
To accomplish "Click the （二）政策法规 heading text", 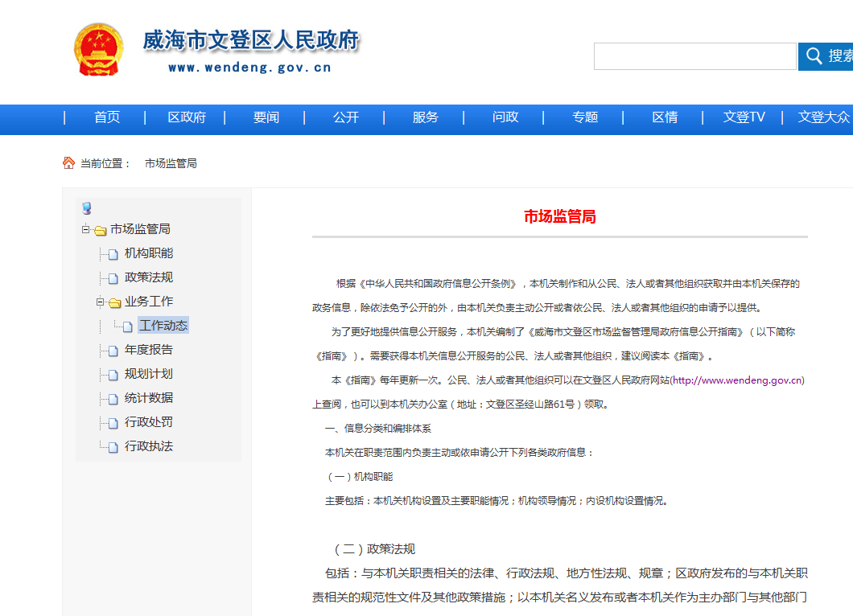I will point(373,549).
